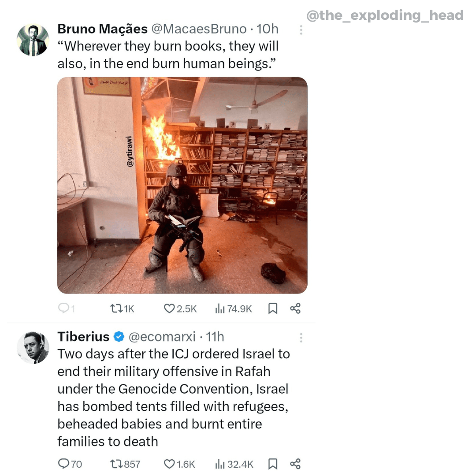This screenshot has width=476, height=476.
Task: Reply to Tiberius's tweet with 70 replies
Action: [x=64, y=464]
